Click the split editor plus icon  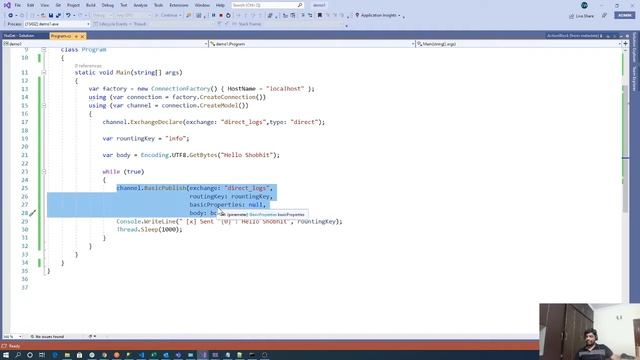tap(625, 43)
